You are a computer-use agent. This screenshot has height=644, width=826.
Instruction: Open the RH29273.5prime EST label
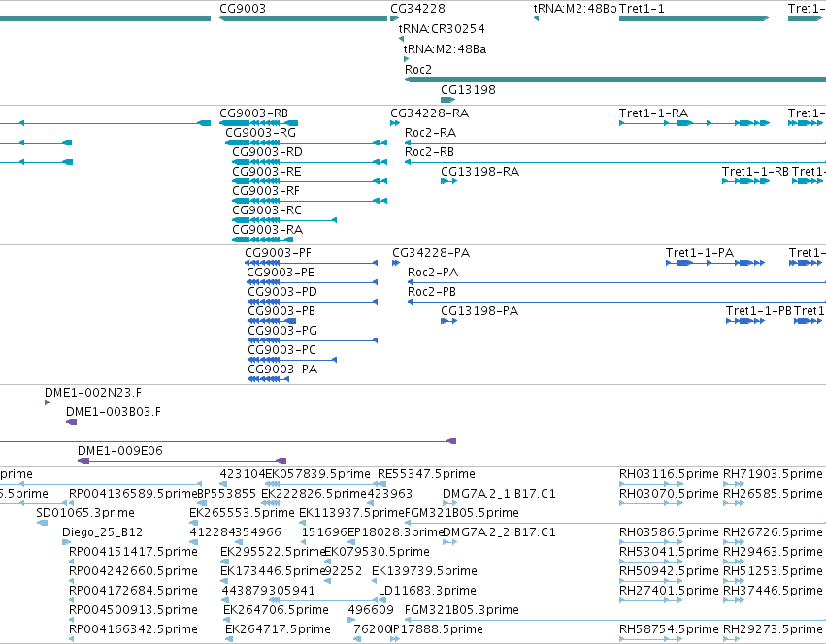click(773, 629)
